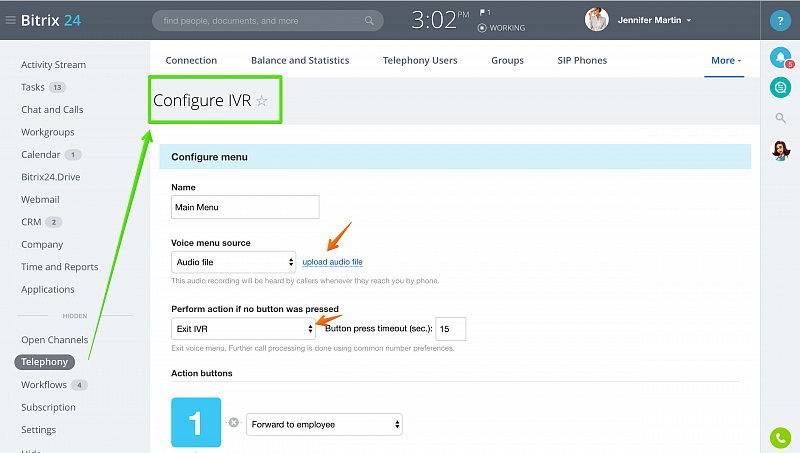Click the upload audio file link

(x=332, y=262)
